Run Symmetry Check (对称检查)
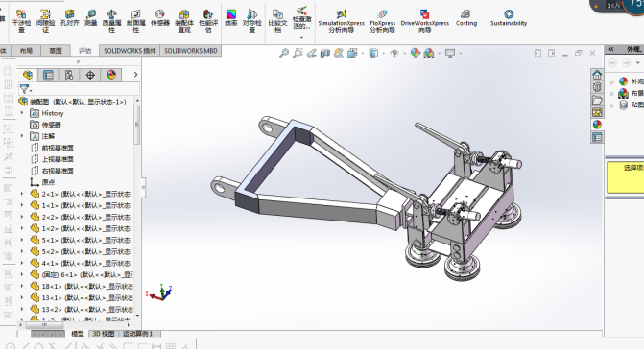Viewport: 644px width, 349px height. (251, 20)
